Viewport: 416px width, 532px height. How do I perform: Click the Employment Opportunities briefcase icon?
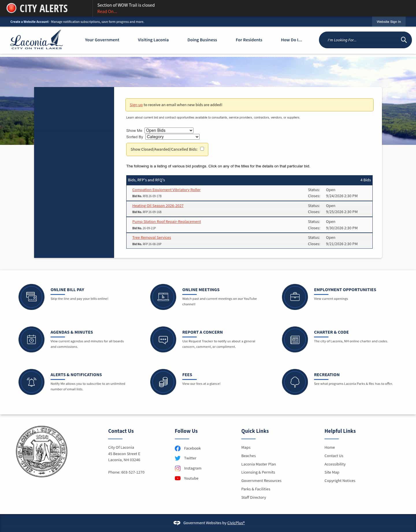295,297
